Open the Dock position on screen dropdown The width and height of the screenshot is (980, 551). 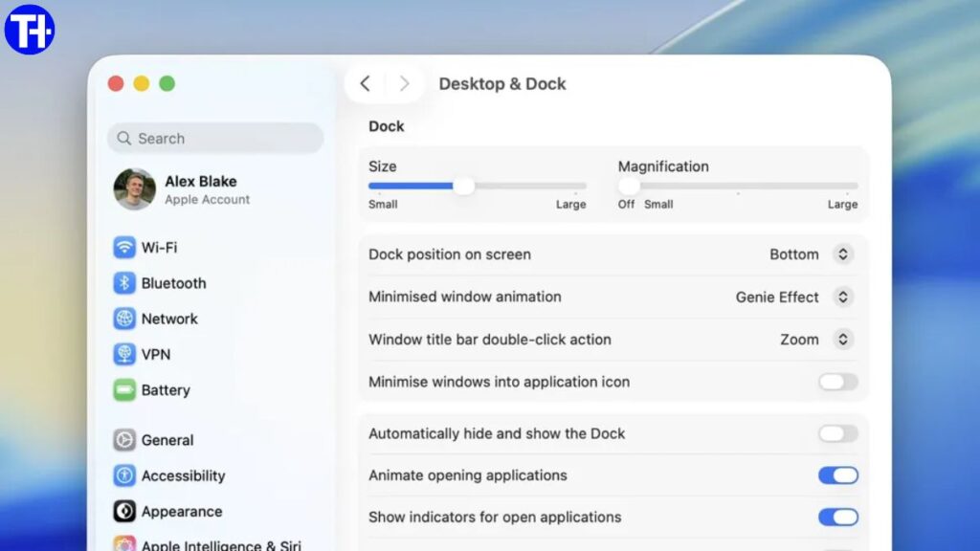pyautogui.click(x=841, y=254)
